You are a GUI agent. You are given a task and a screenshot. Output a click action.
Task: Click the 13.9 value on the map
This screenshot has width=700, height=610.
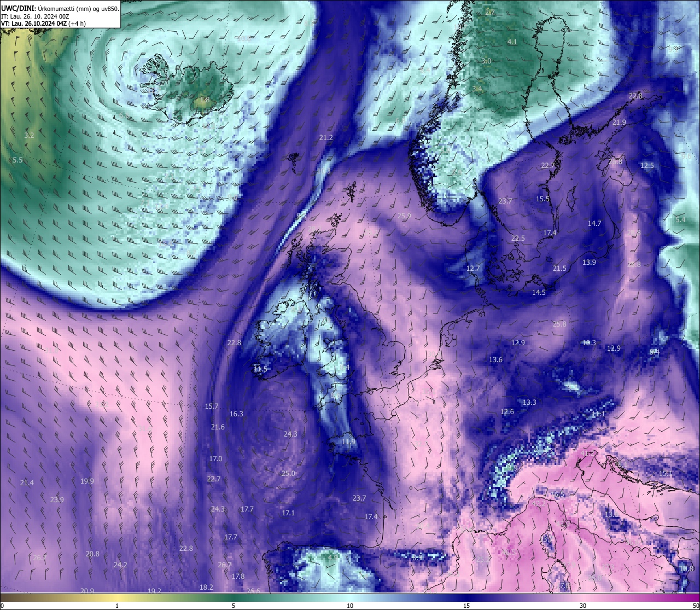[589, 262]
